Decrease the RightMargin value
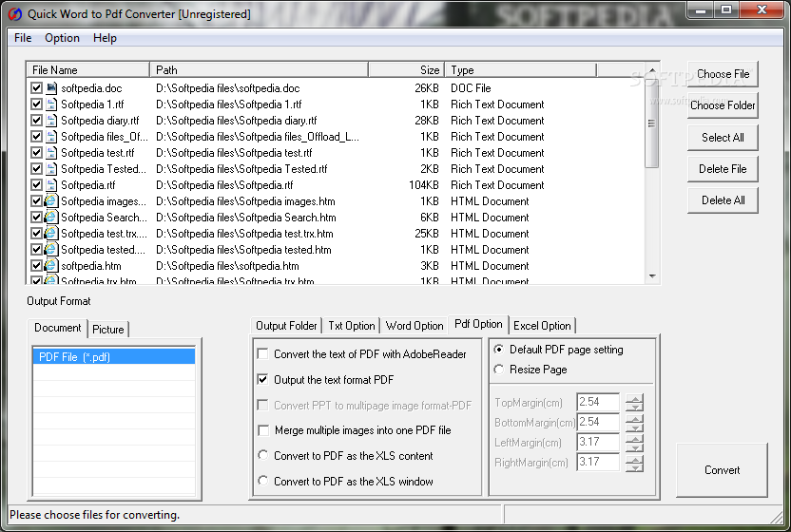 tap(635, 467)
